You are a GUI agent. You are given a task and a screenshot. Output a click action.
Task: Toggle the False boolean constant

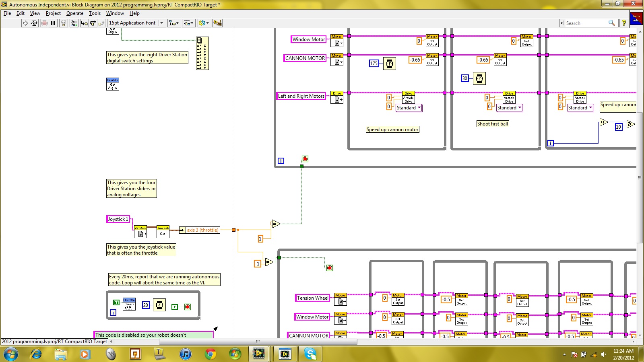pyautogui.click(x=174, y=307)
